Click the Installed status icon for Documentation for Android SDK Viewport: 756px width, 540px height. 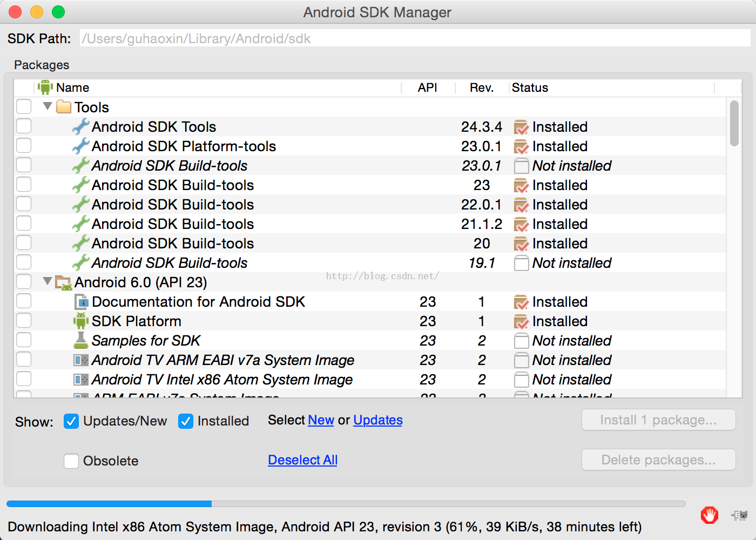tap(521, 302)
